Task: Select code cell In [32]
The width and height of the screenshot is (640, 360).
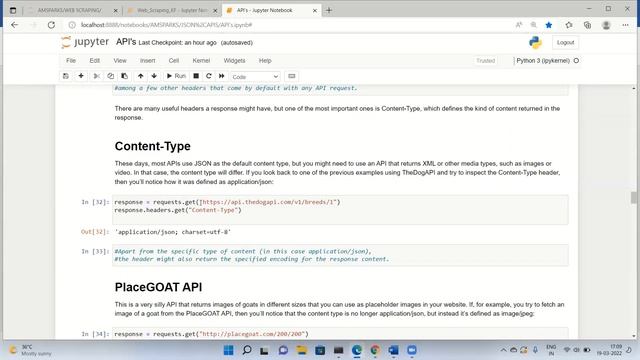Action: click(x=340, y=210)
